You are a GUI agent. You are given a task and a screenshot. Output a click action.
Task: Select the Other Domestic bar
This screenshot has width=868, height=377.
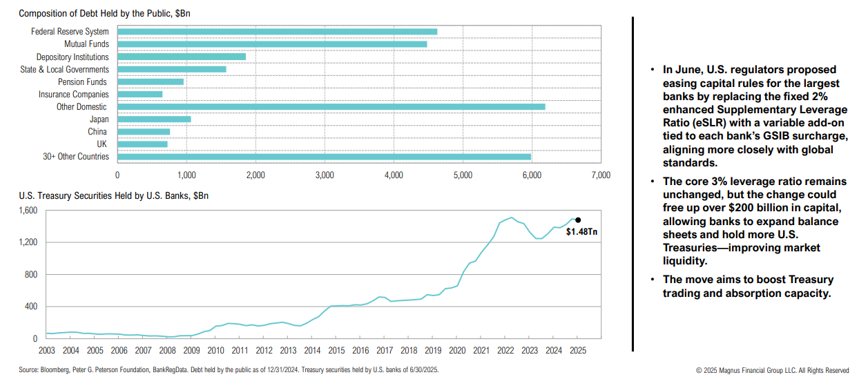pos(331,107)
